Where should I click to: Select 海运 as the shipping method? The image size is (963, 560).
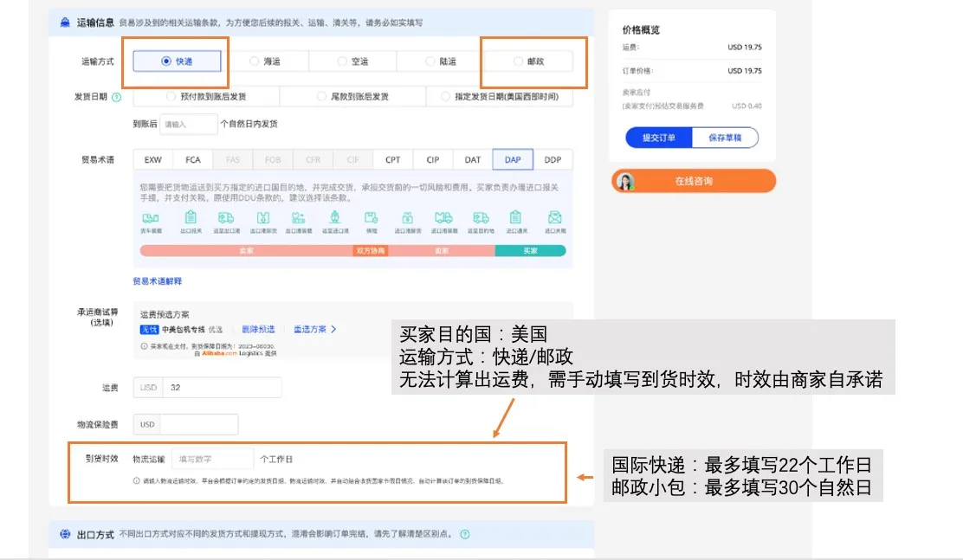pos(265,61)
